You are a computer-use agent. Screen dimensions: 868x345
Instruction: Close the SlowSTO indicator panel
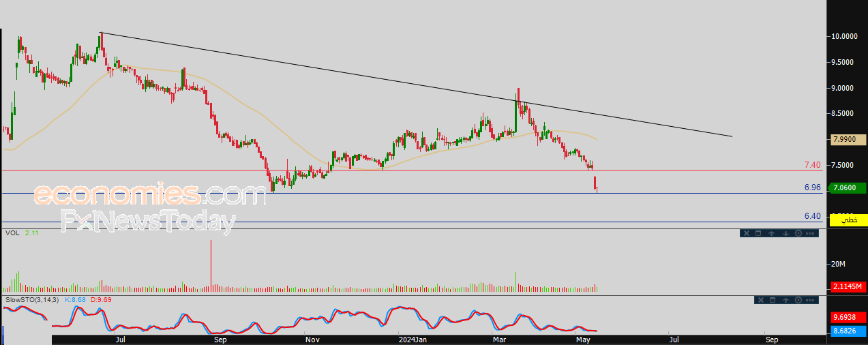pos(760,300)
